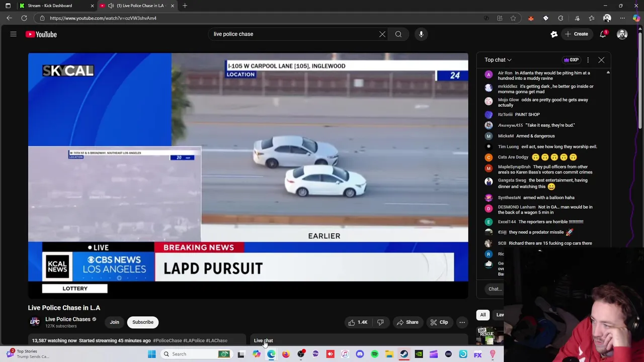Open Steam from the taskbar
Viewport: 644px width, 362px height.
pyautogui.click(x=404, y=354)
